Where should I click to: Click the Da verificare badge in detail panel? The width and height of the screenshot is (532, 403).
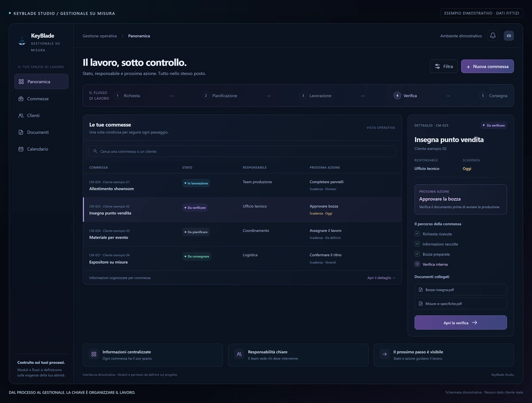pos(494,125)
